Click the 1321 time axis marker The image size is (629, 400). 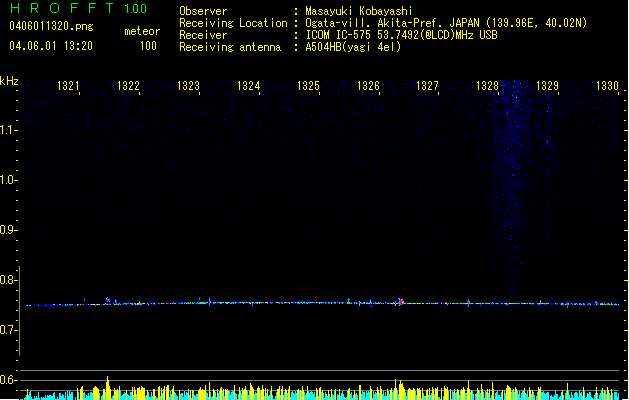pos(68,86)
